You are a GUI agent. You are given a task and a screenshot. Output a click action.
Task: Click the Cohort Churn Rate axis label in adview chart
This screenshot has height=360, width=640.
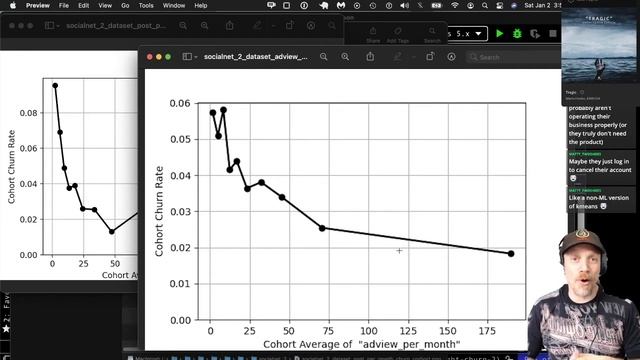click(x=159, y=211)
